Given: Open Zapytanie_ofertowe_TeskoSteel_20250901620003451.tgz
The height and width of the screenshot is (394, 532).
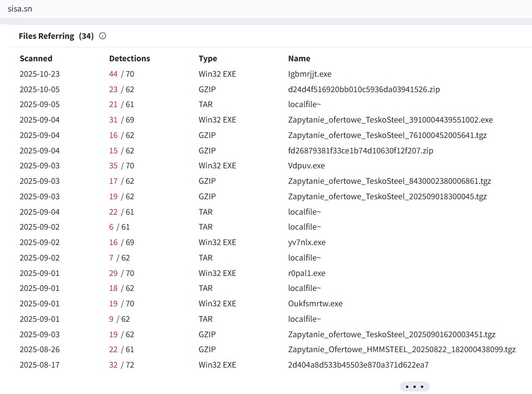Looking at the screenshot, I should tap(392, 335).
